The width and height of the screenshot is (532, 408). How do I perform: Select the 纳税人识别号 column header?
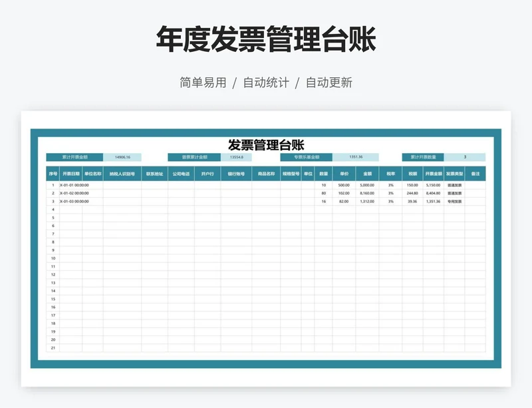pyautogui.click(x=122, y=174)
